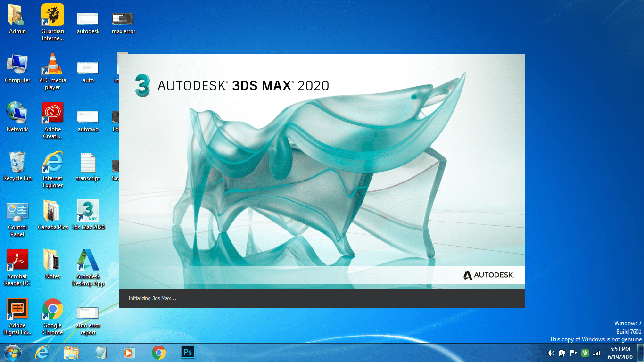Open the volume control in the system tray
The height and width of the screenshot is (362, 644).
coord(551,353)
